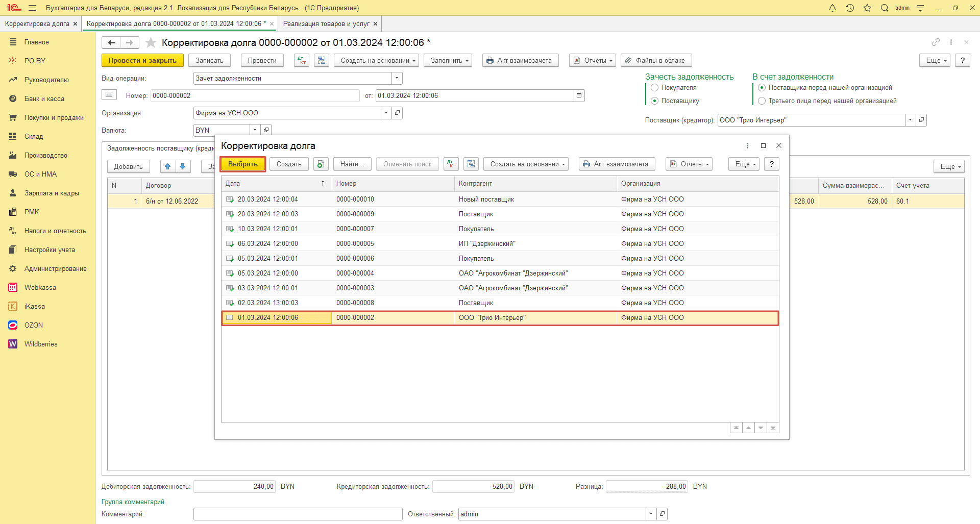Viewport: 980px width, 524px height.
Task: Open Заполнить dropdown menu
Action: point(448,60)
